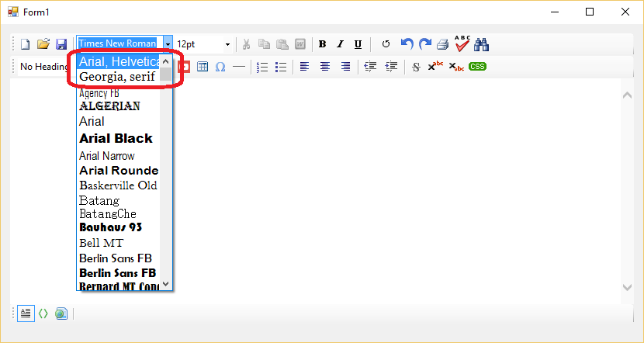The image size is (644, 343).
Task: Paste clipboard contents with the paste icon
Action: tap(282, 44)
